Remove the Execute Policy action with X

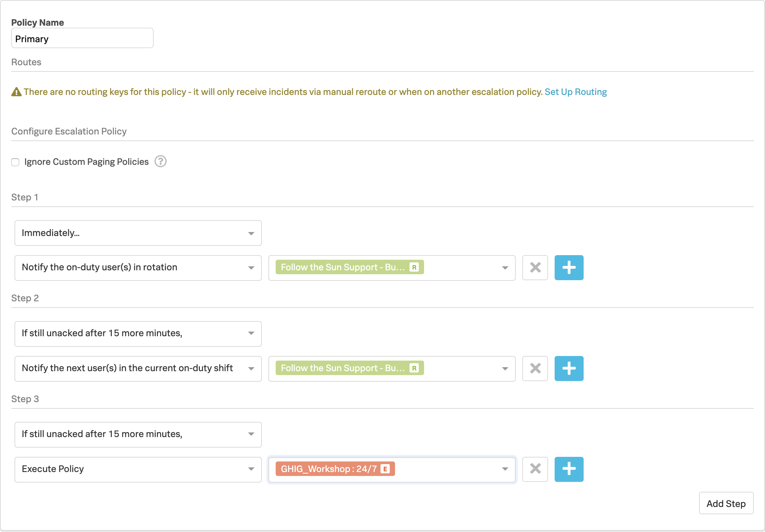pyautogui.click(x=535, y=469)
